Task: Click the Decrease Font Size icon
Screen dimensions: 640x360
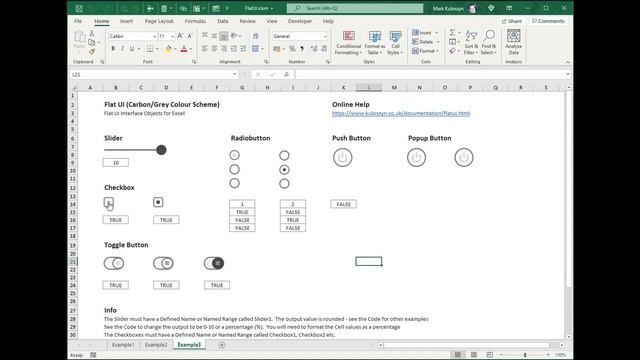Action: tap(190, 36)
